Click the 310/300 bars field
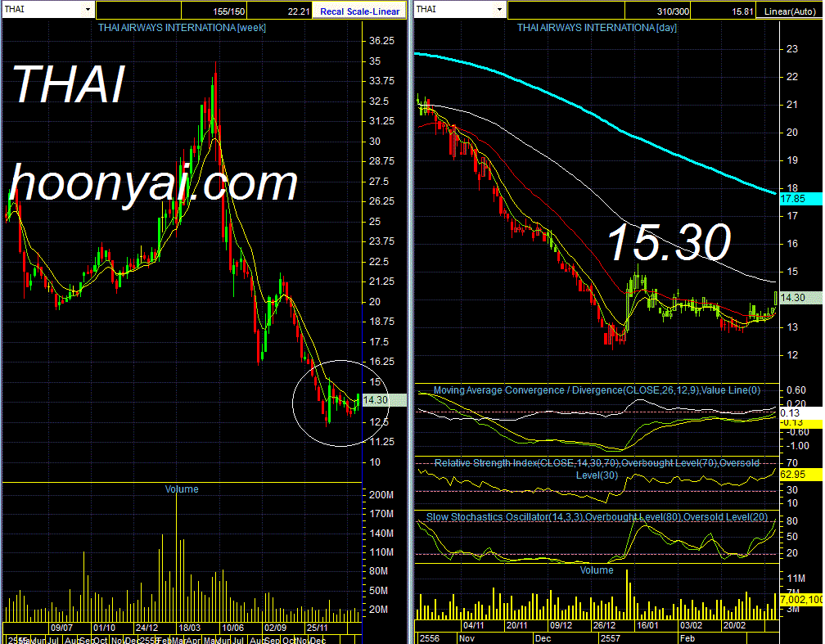Screen dimensions: 825x644 pyautogui.click(x=658, y=11)
